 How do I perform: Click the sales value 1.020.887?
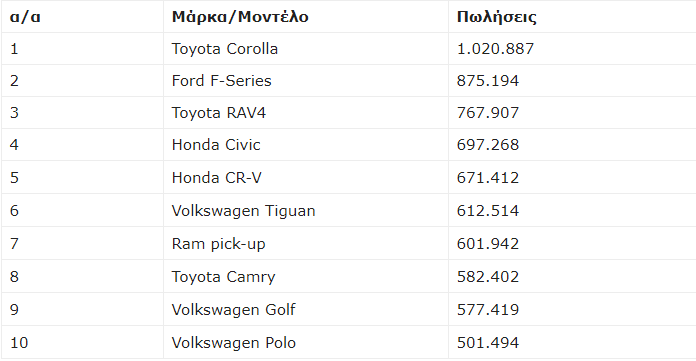pos(495,49)
